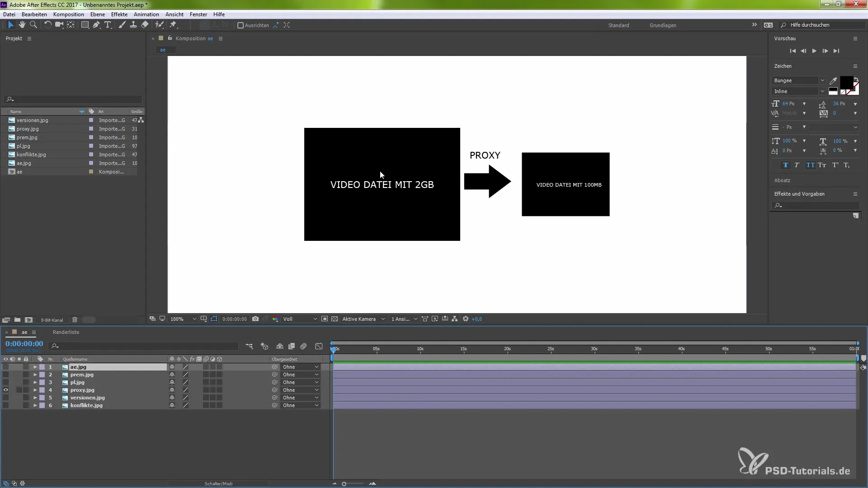
Task: Open the Voll resolution dropdown
Action: tap(300, 319)
